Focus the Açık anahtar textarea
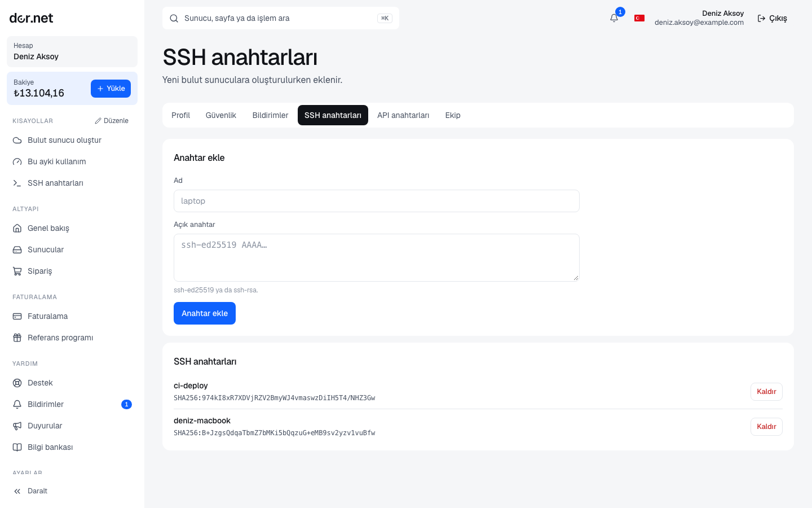This screenshot has width=812, height=508. (x=377, y=257)
